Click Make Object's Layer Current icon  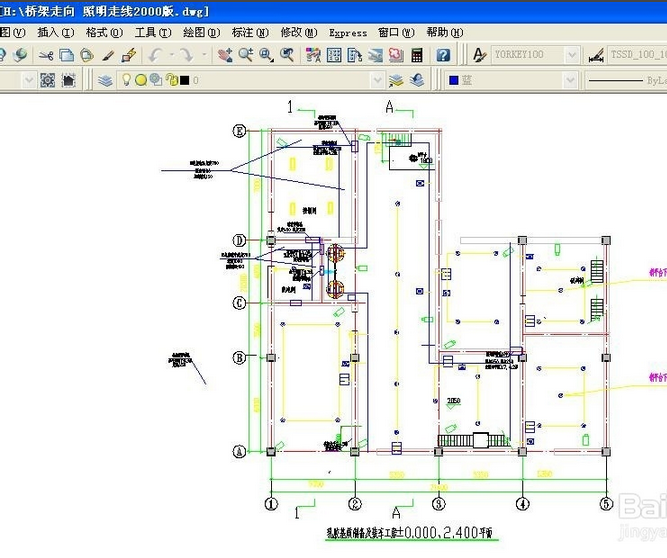396,80
